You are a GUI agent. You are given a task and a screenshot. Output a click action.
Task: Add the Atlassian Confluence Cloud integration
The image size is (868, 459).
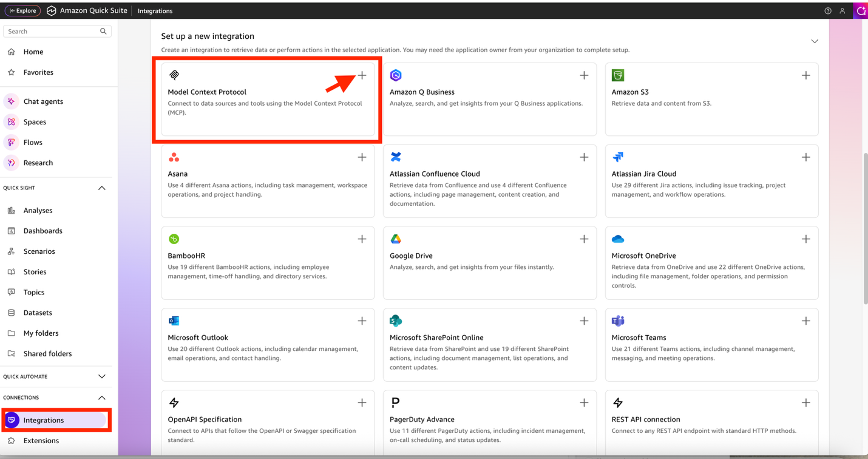coord(584,157)
